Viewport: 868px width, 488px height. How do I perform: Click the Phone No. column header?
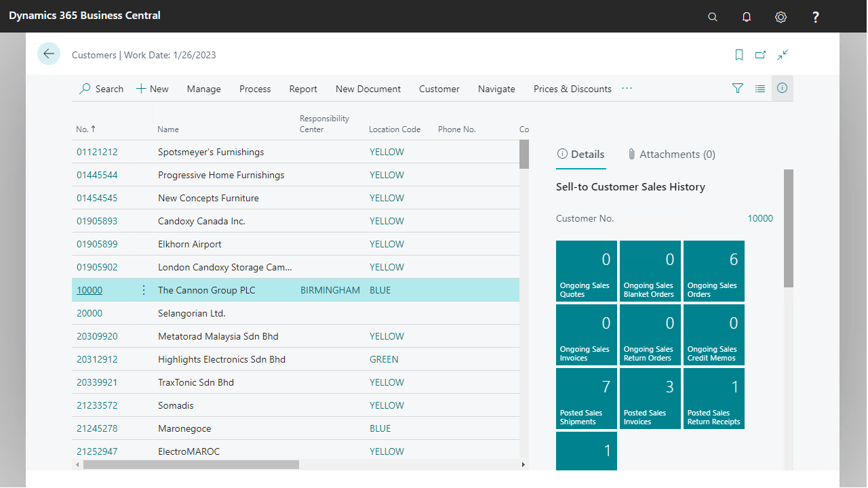click(457, 129)
